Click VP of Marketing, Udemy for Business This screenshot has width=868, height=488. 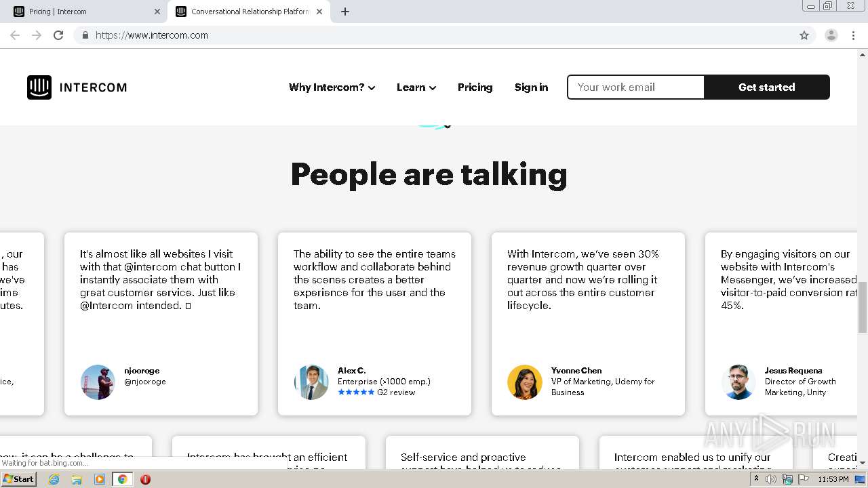point(603,387)
